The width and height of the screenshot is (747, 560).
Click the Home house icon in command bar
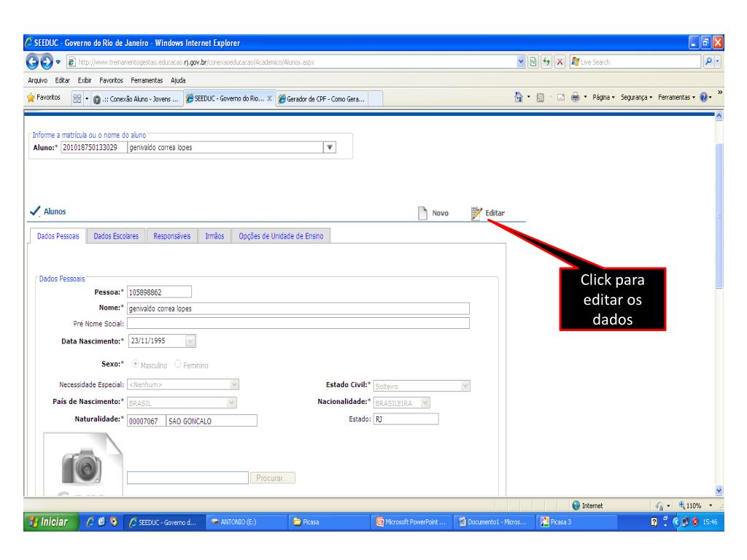tap(519, 97)
